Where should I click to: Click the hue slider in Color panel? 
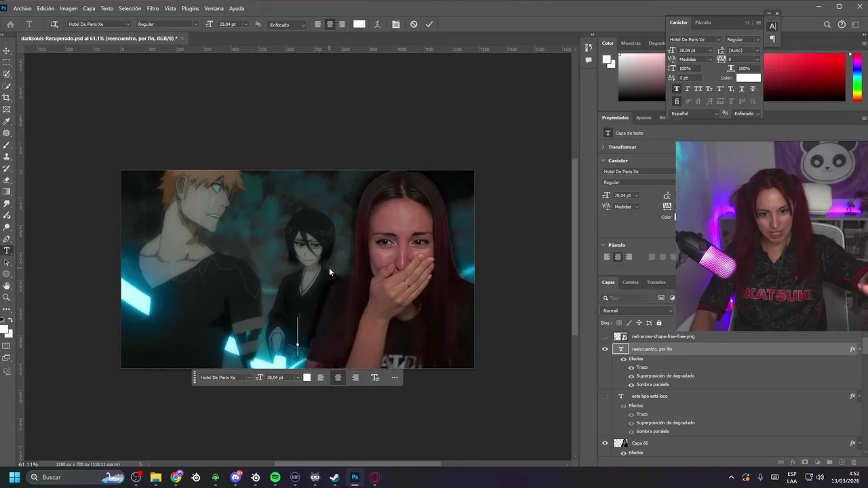tap(856, 77)
